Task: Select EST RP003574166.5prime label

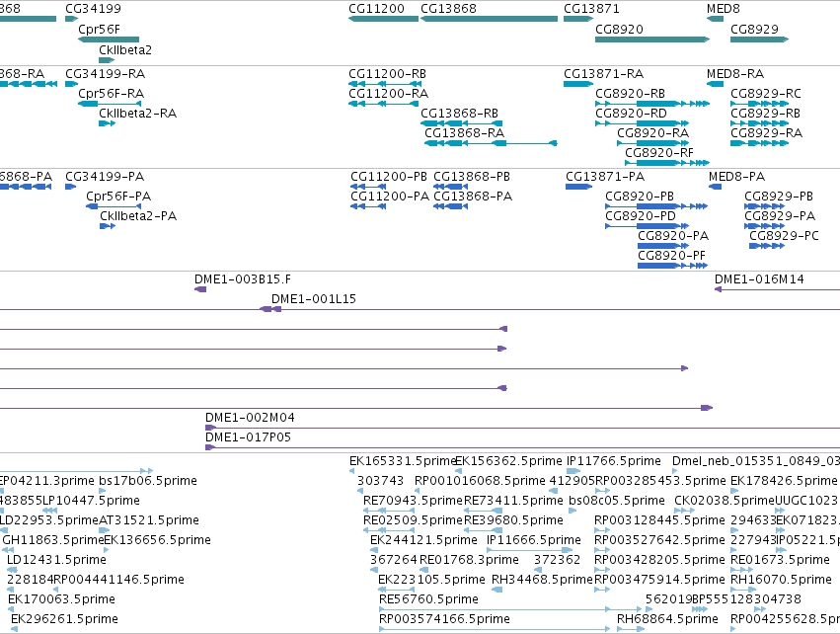Action: point(444,619)
